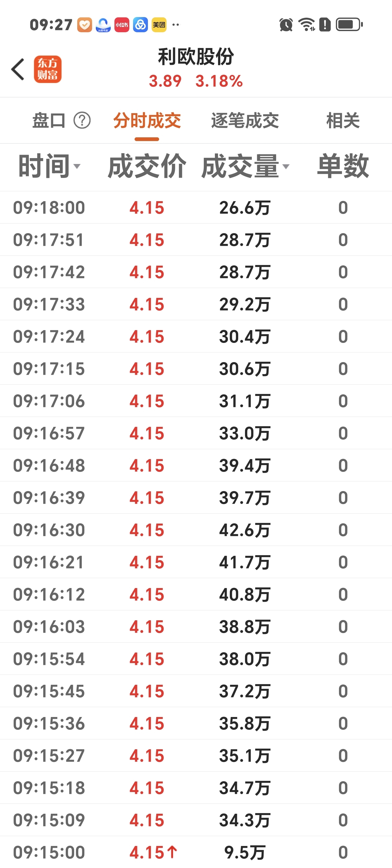Tap the alarm clock status icon
The height and width of the screenshot is (868, 392).
point(286,24)
